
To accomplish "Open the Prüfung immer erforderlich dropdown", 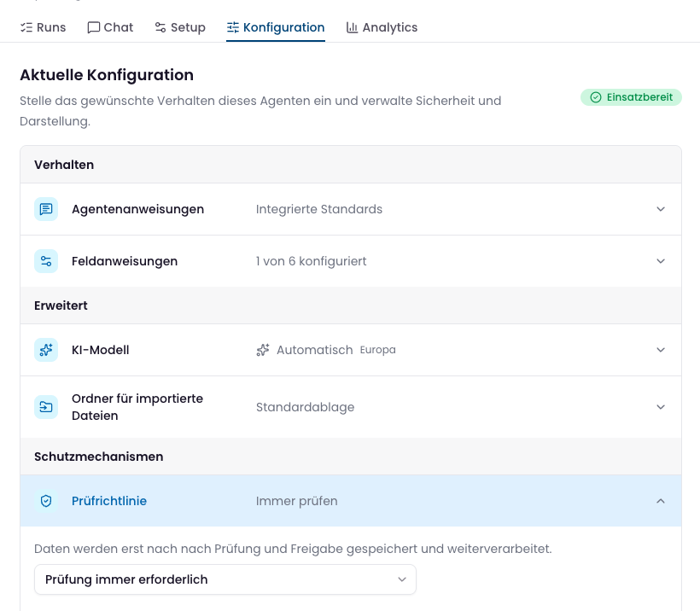I will pos(225,579).
